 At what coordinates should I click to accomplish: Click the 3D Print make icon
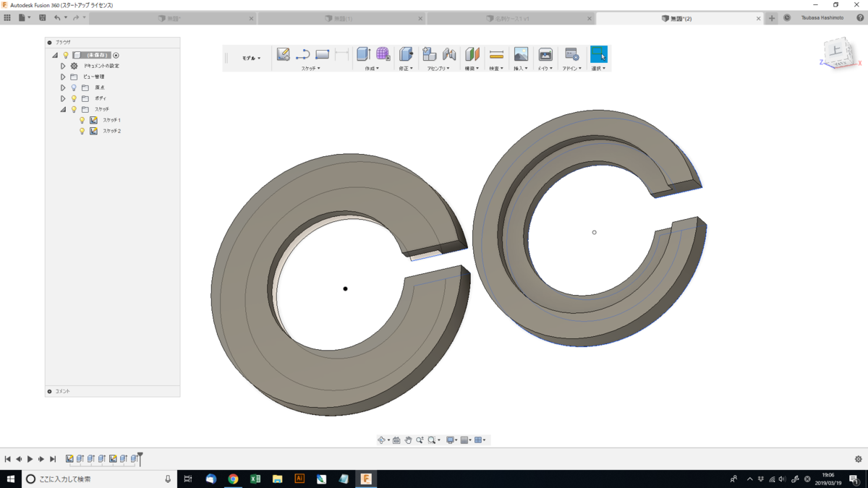(545, 54)
